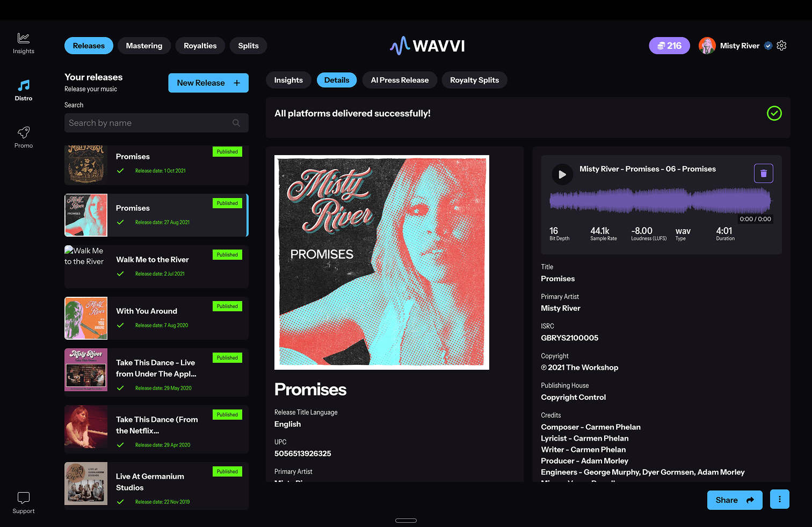Click the 216 credits coin badge
This screenshot has width=812, height=527.
coord(669,46)
